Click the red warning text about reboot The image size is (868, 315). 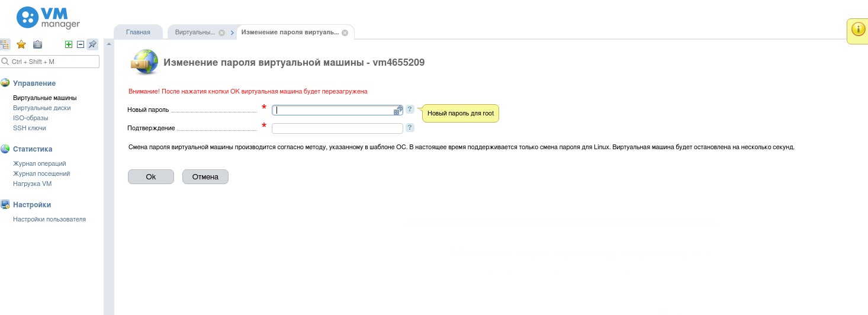click(248, 92)
